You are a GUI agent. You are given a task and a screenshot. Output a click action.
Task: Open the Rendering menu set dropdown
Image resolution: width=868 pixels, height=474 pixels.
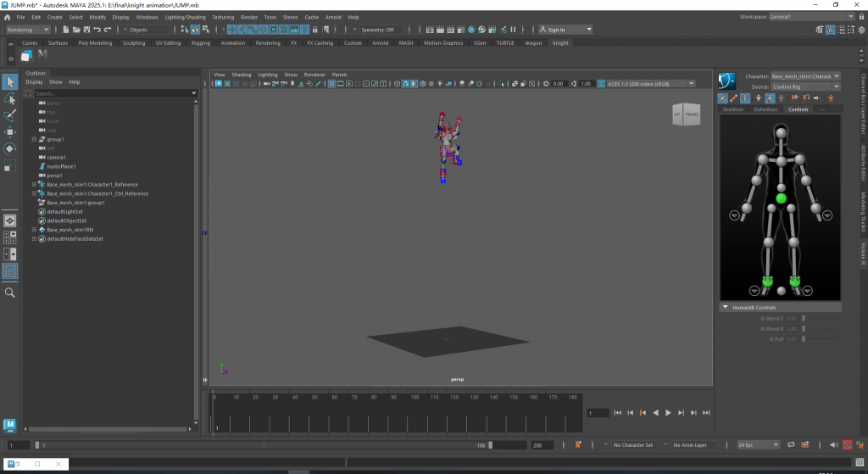click(28, 30)
